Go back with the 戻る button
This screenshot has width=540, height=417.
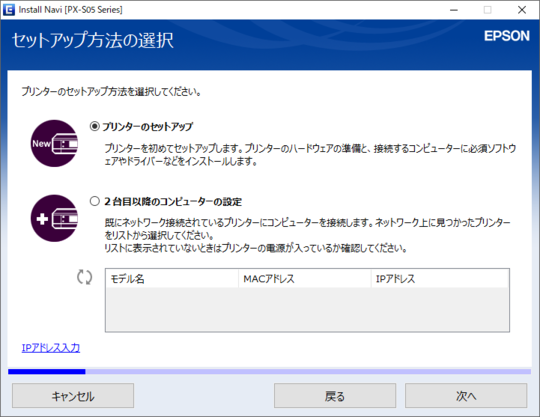pos(335,396)
